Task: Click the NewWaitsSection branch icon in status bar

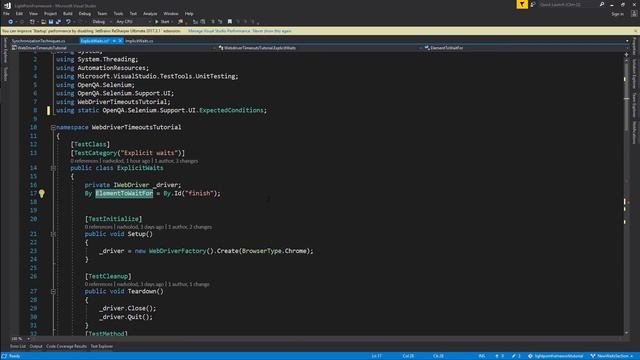Action: pos(593,356)
